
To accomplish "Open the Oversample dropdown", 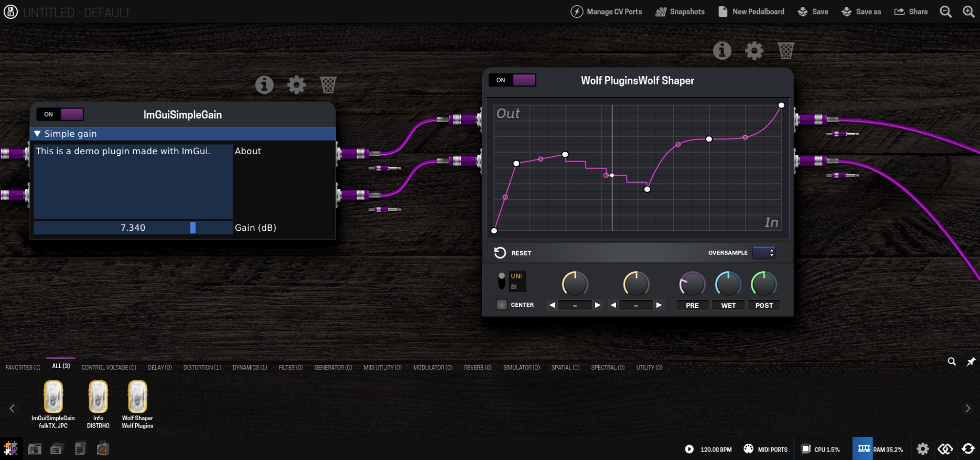I will (763, 253).
